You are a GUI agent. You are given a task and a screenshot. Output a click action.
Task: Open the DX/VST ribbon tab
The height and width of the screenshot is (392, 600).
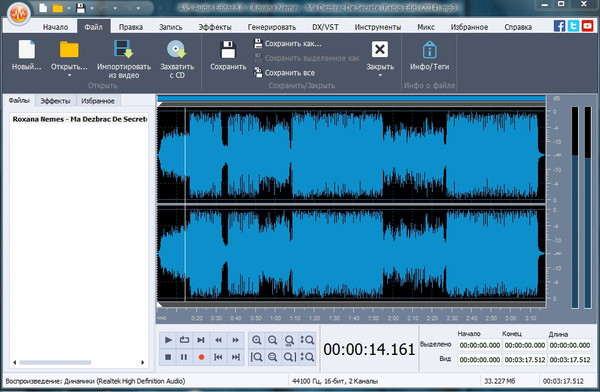(325, 27)
